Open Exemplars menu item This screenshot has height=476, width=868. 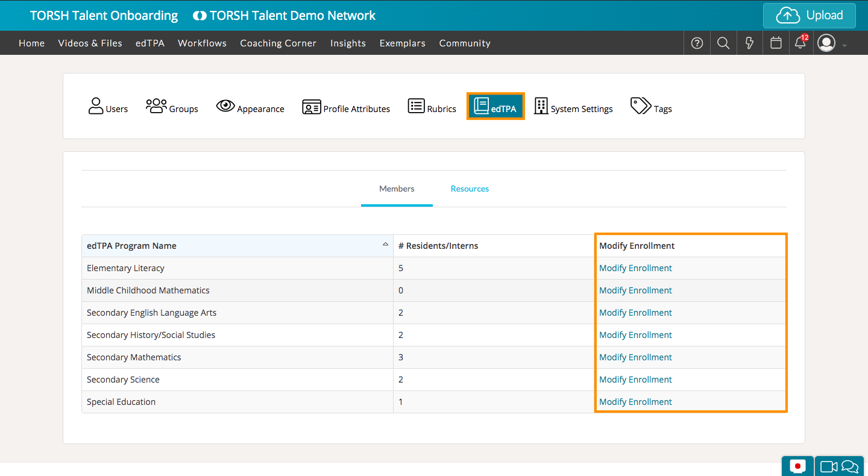pos(403,43)
